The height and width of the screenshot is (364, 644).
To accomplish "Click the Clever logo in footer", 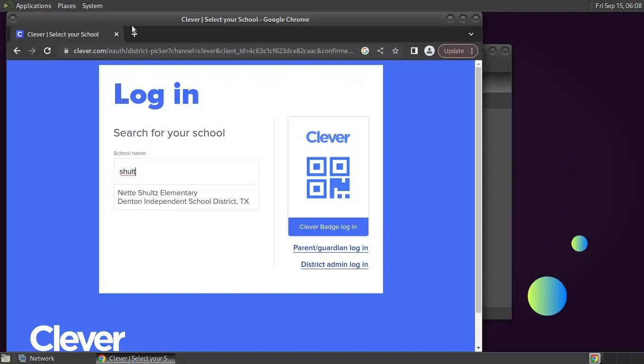I will (78, 338).
